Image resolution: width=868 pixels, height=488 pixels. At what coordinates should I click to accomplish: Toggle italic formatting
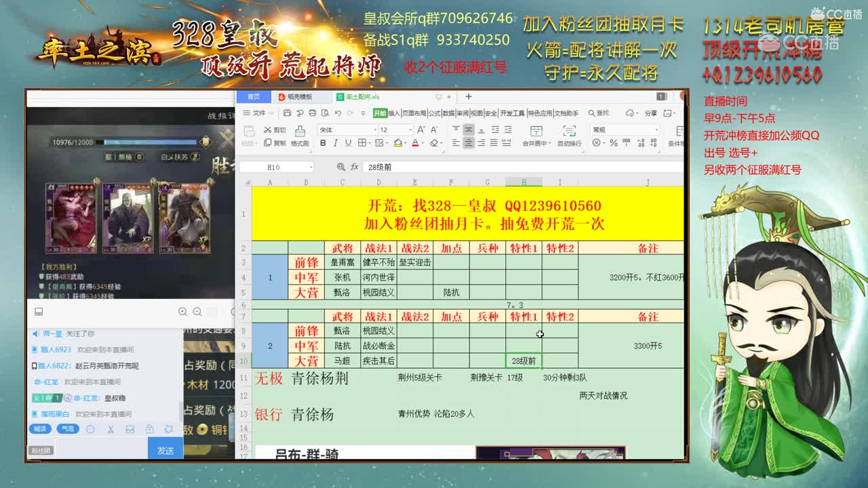pyautogui.click(x=336, y=143)
